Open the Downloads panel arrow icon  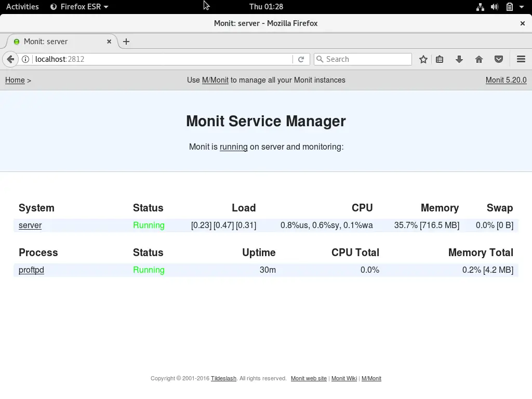[459, 59]
